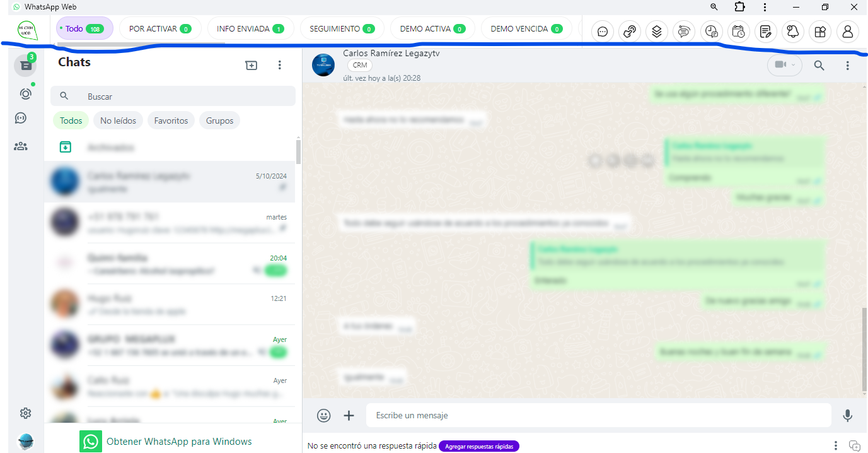Click the scheduled calendar clock icon
Screen dimensions: 868x453
point(738,31)
